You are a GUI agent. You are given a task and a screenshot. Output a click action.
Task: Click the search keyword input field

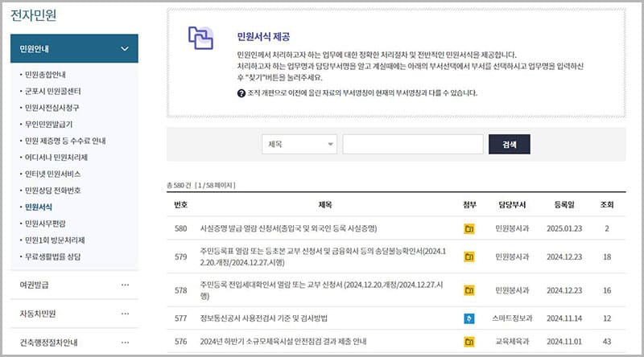coord(412,144)
